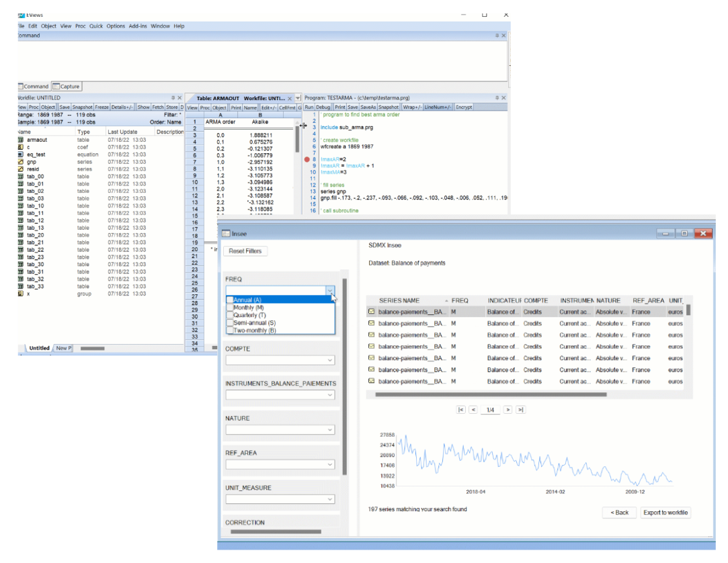This screenshot has height=563, width=728.
Task: Click the page number field showing 1/4
Action: tap(490, 410)
